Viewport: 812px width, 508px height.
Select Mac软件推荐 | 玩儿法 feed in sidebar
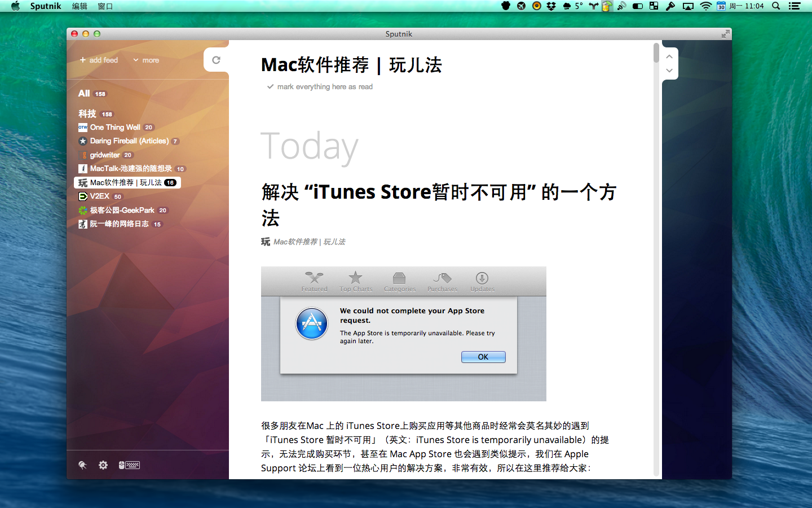tap(127, 183)
